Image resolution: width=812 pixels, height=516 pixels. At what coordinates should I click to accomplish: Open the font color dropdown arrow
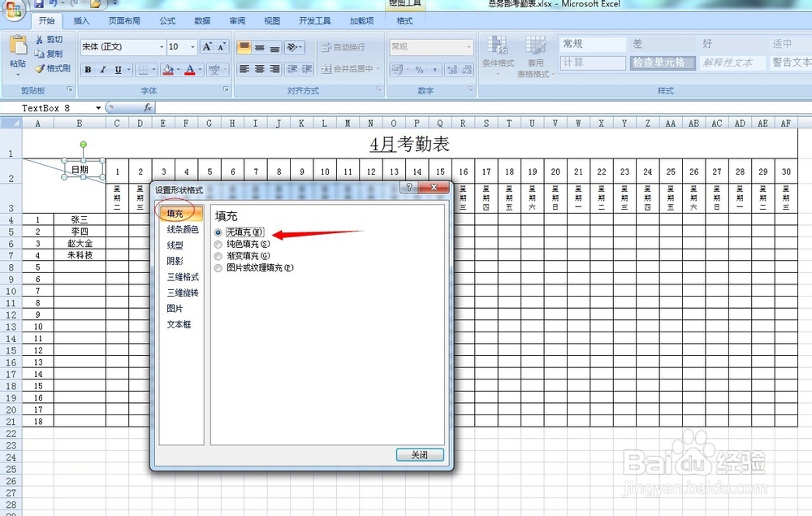pyautogui.click(x=199, y=70)
